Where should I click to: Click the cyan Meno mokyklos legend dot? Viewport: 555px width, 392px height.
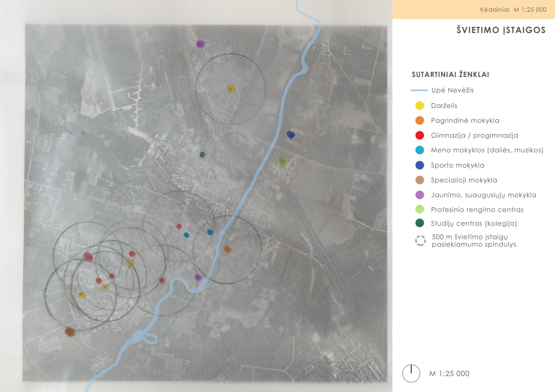(x=419, y=150)
